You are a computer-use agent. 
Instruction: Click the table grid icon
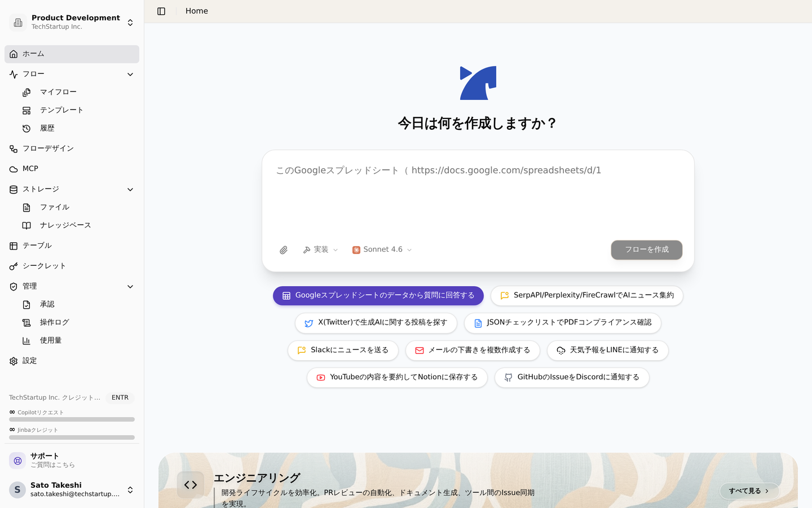[14, 246]
